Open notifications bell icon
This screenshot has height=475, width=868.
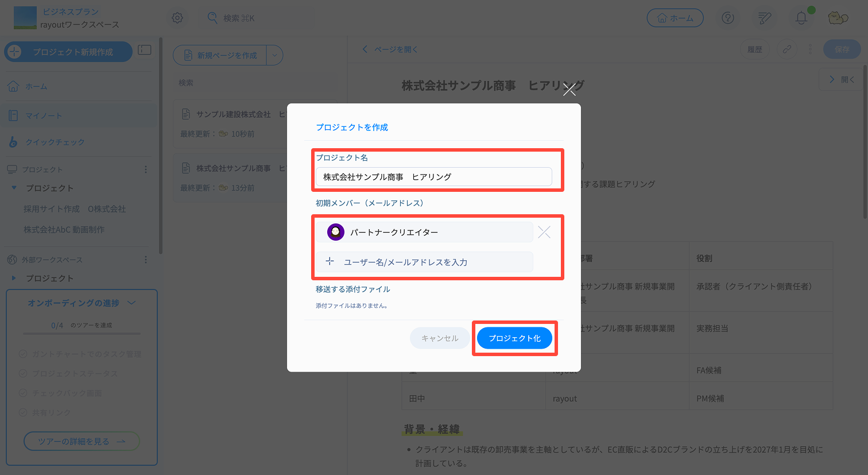801,18
